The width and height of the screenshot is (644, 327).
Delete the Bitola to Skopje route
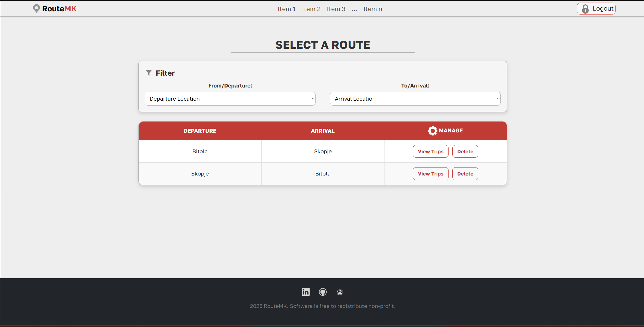coord(465,151)
